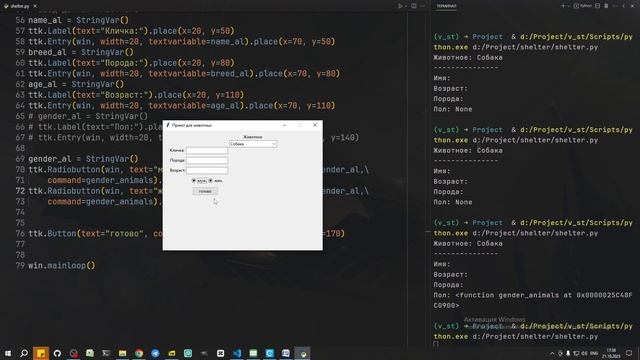Open the new terminal profile dropdown
This screenshot has width=640, height=360.
click(x=569, y=6)
